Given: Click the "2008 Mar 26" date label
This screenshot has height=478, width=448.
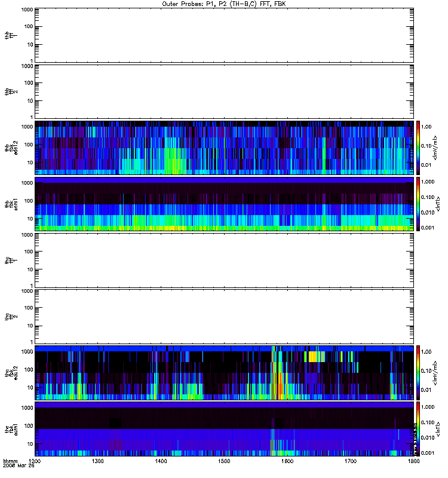Looking at the screenshot, I should point(19,465).
